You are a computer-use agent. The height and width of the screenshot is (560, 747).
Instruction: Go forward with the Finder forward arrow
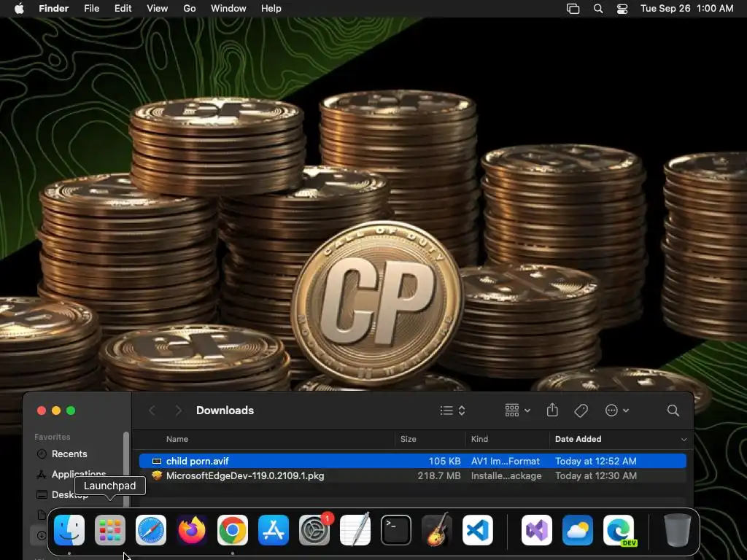click(178, 411)
